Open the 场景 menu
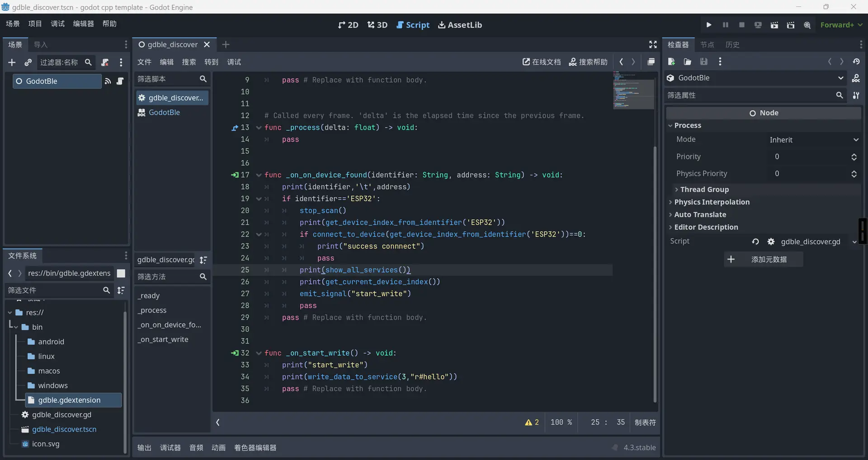Viewport: 868px width, 460px height. click(13, 24)
